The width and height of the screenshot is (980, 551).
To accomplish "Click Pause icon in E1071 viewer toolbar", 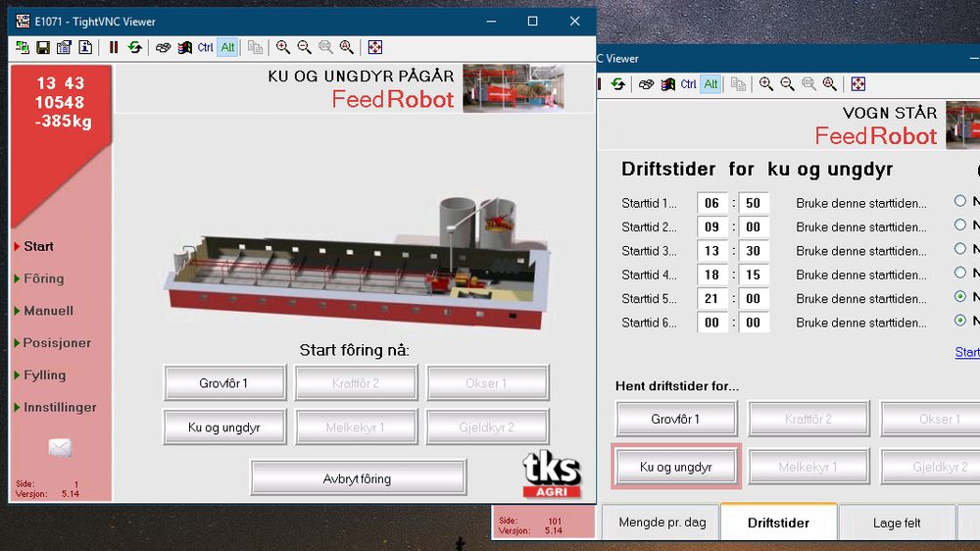I will pyautogui.click(x=113, y=47).
